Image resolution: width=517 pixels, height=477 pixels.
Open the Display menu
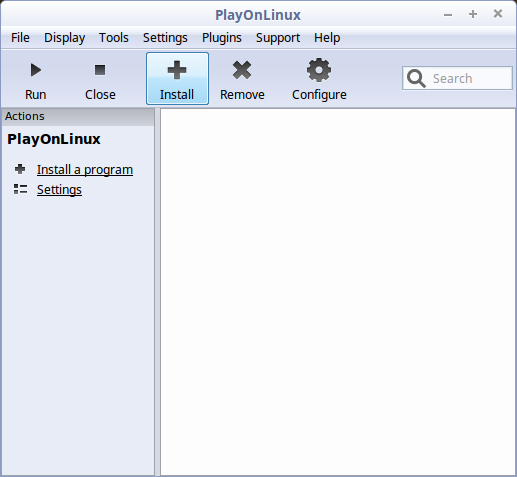click(65, 38)
